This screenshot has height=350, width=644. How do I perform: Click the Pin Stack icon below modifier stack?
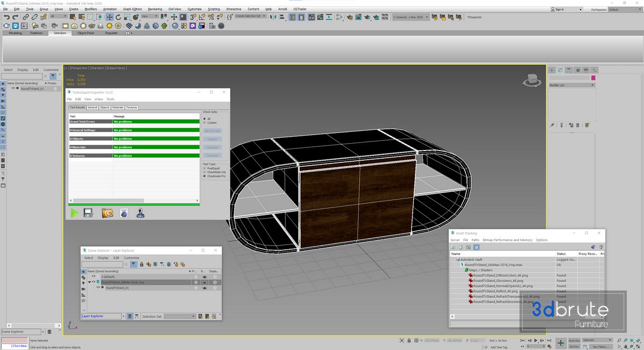552,125
